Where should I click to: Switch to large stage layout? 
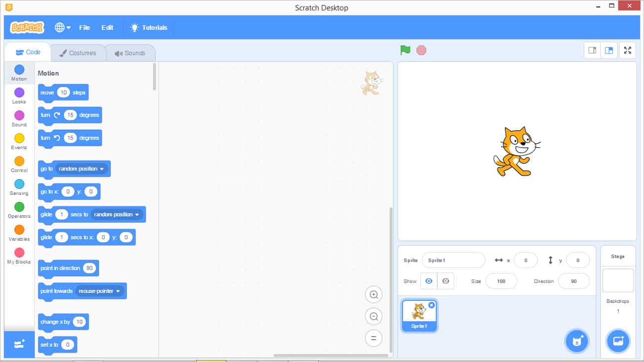609,50
